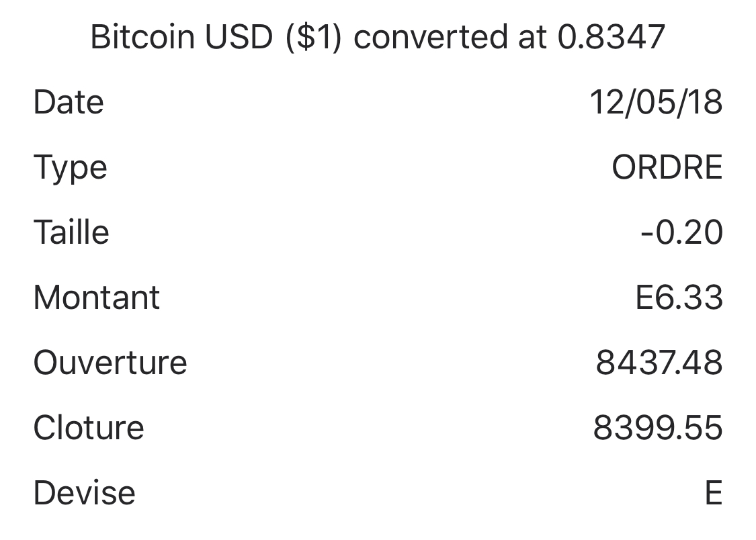Select the opening price 8437.48
This screenshot has height=540, width=756.
tap(659, 363)
